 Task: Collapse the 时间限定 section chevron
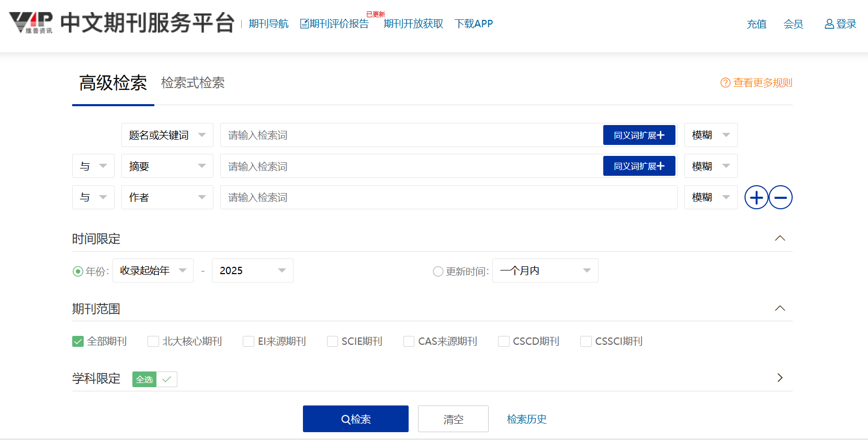(x=780, y=239)
